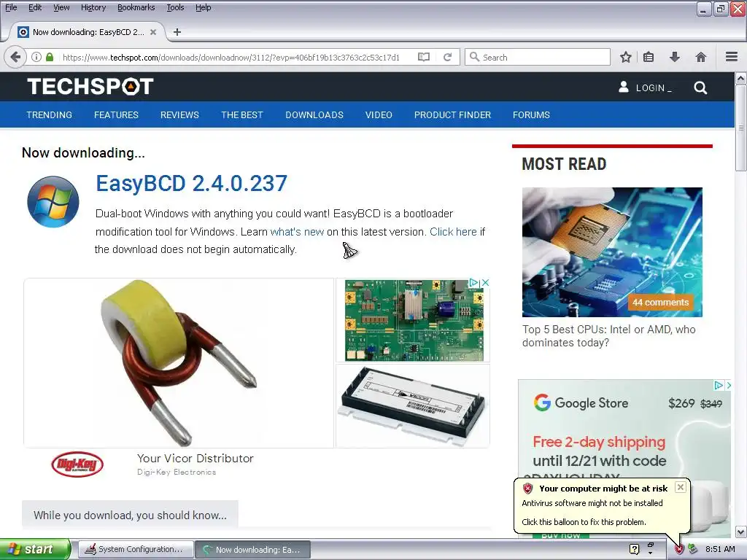Close the circuit board ad with X
This screenshot has height=560, width=747.
tap(485, 282)
